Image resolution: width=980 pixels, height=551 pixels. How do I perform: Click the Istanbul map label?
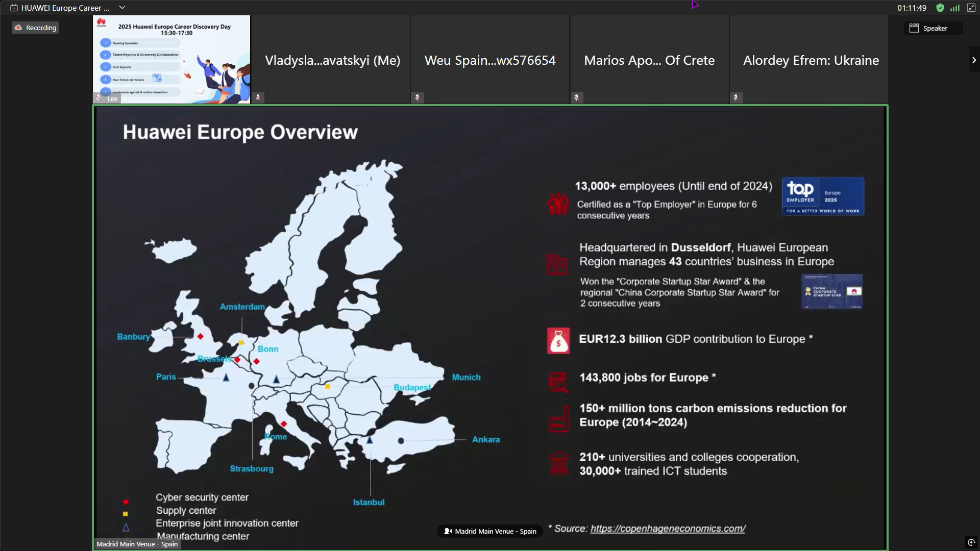coord(369,503)
